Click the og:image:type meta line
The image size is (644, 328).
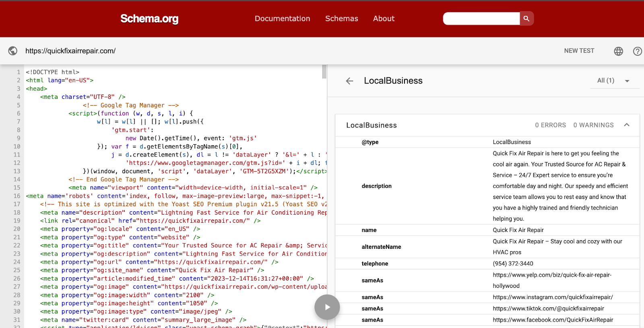click(136, 312)
